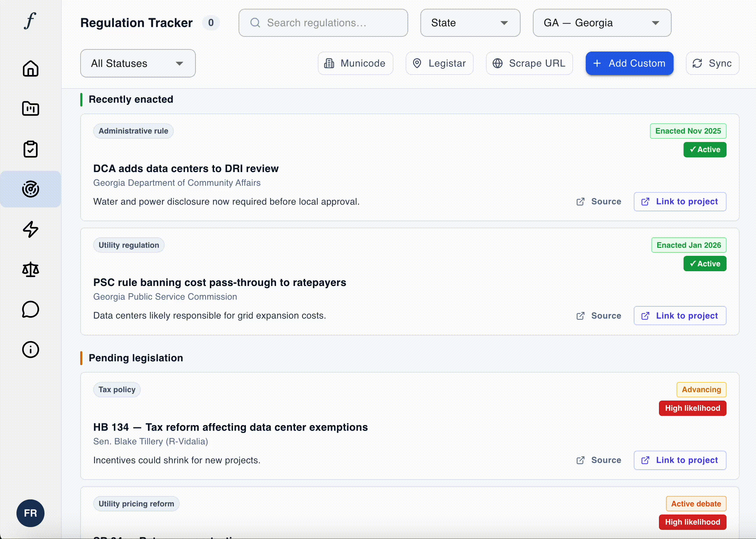
Task: Toggle High likelihood badge on HB 134
Action: pos(692,408)
